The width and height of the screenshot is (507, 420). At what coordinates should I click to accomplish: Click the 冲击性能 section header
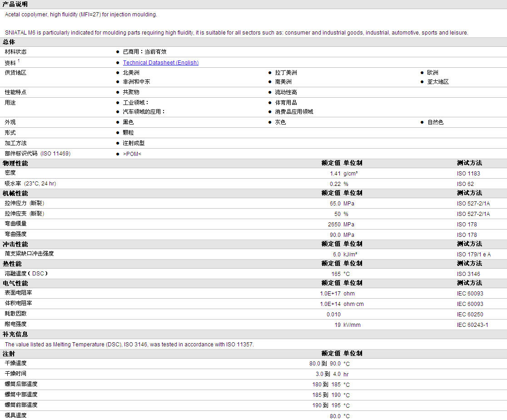coord(15,244)
